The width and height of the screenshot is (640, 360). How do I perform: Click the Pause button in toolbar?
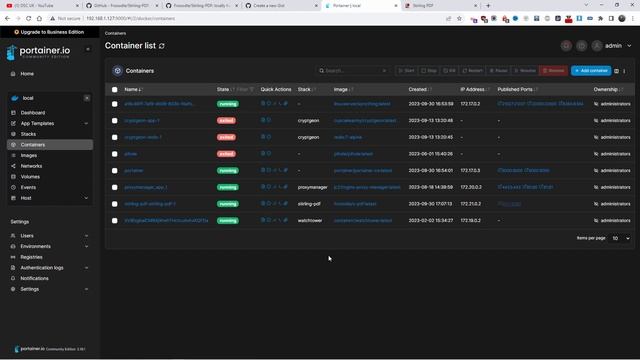pyautogui.click(x=498, y=71)
